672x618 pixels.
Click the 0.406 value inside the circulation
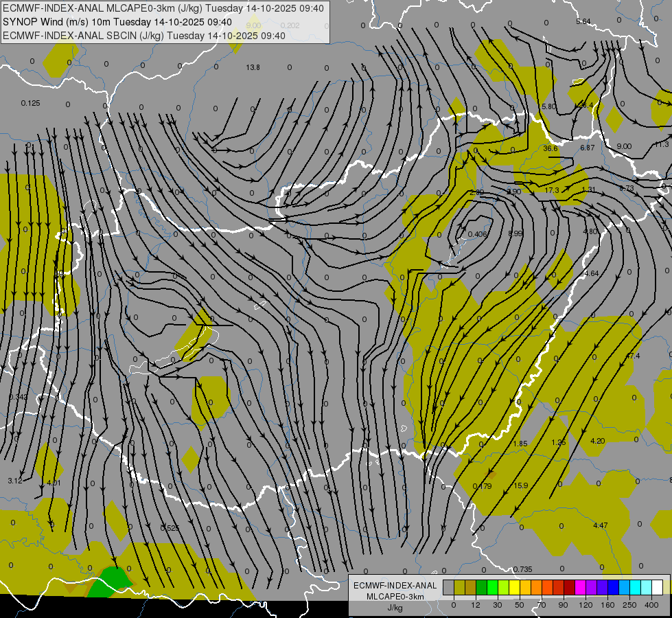(x=477, y=234)
